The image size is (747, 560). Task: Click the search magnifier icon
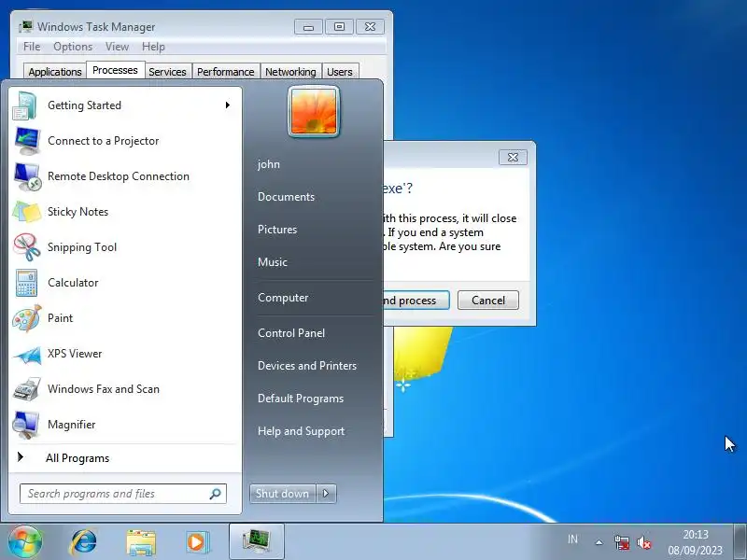point(215,494)
